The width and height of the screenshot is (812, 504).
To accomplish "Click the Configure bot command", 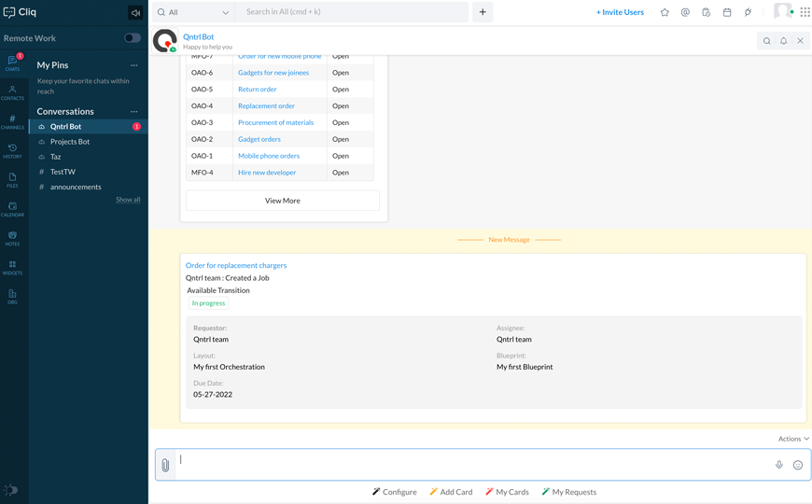I will [395, 492].
